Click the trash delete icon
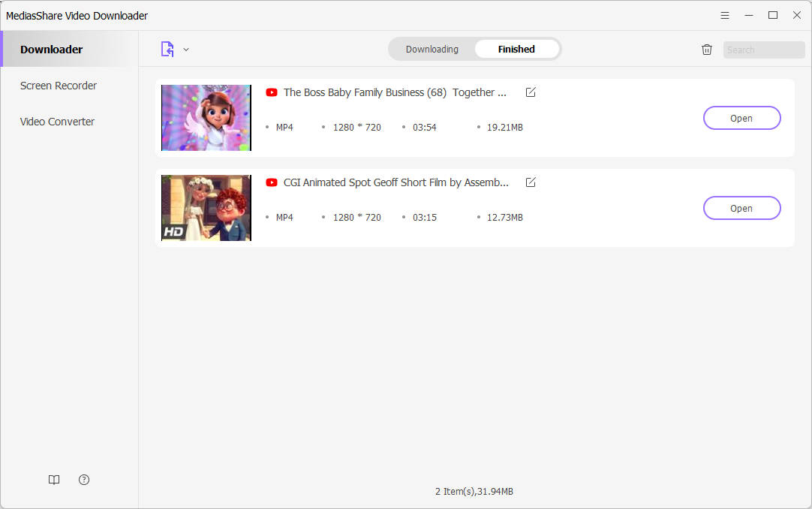Screen dimensions: 812x509 (706, 50)
